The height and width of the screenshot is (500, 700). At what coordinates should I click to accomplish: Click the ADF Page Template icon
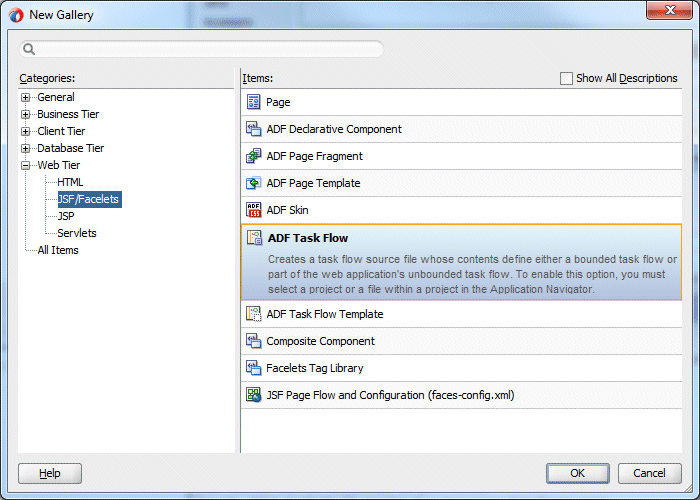tap(254, 183)
